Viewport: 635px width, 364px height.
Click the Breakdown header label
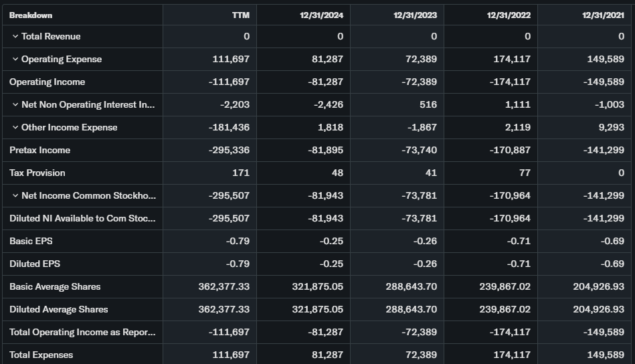tap(31, 15)
